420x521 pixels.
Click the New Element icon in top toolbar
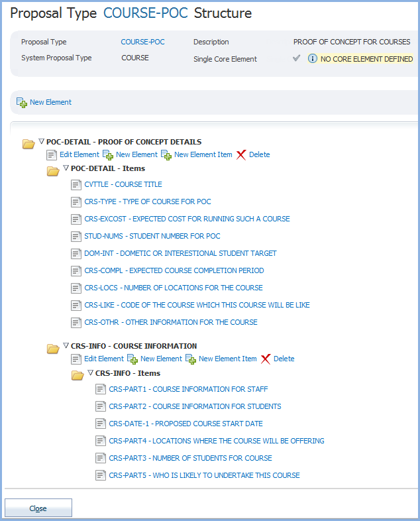(22, 103)
